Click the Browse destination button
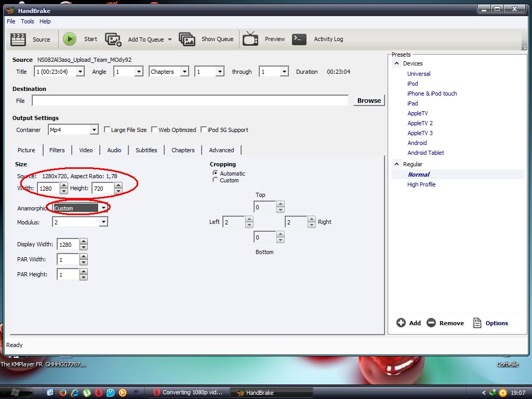 point(369,100)
